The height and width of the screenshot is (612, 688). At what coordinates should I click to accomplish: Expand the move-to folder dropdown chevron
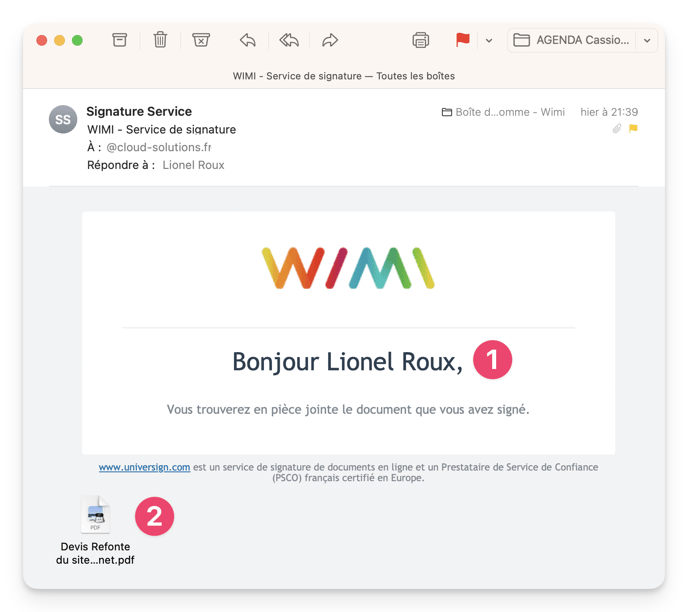[647, 41]
